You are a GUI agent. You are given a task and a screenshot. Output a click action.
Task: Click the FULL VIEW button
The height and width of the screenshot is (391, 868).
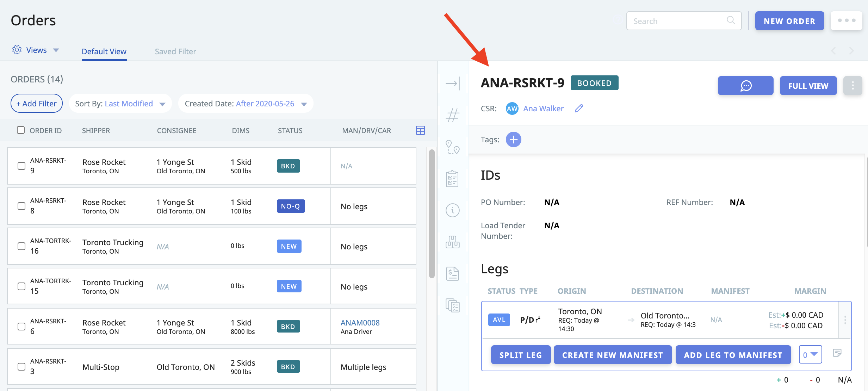(x=809, y=85)
